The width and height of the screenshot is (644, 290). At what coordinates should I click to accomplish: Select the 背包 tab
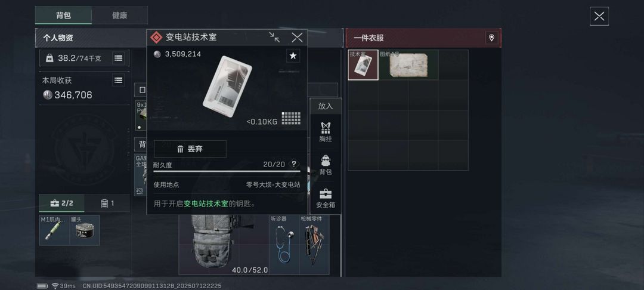[63, 15]
